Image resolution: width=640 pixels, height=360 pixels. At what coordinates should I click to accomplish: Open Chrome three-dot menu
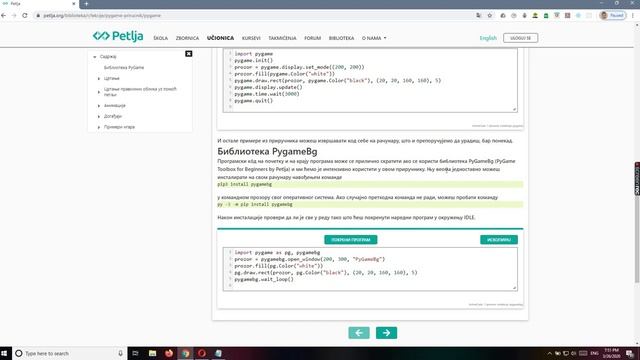[633, 16]
